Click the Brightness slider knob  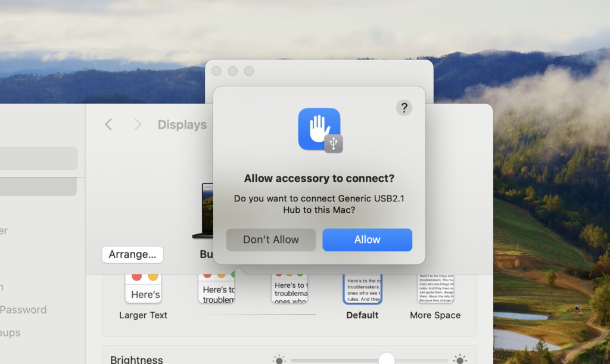(x=387, y=360)
